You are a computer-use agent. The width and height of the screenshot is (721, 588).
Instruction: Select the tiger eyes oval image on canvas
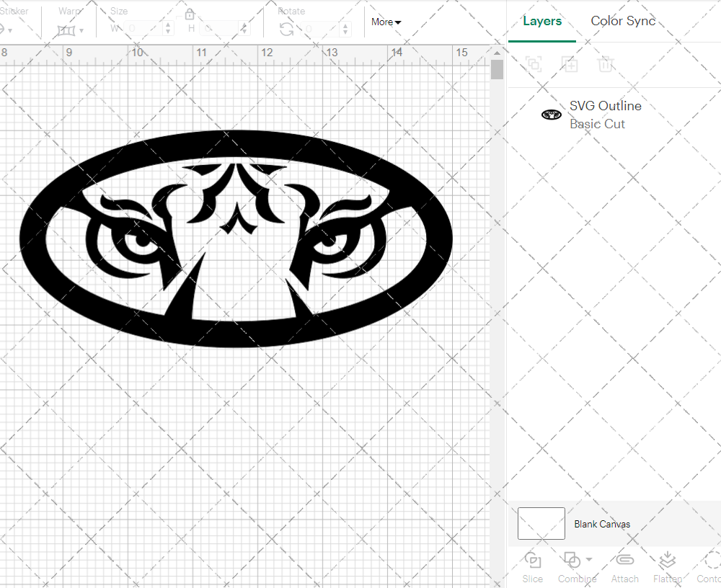236,239
